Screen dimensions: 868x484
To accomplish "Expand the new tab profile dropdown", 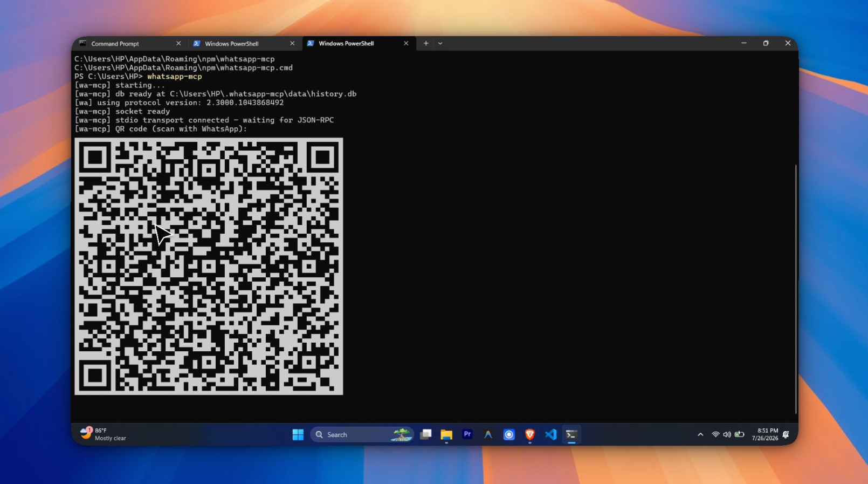I will 440,44.
